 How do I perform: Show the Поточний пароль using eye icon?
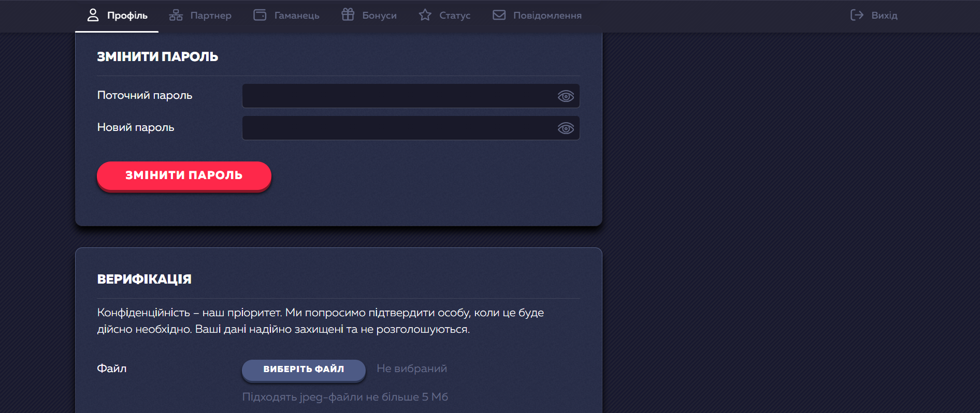point(566,96)
